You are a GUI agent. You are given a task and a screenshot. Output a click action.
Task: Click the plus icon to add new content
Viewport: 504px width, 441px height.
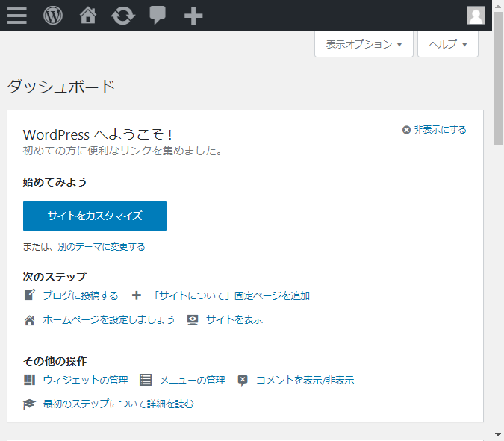pyautogui.click(x=193, y=16)
